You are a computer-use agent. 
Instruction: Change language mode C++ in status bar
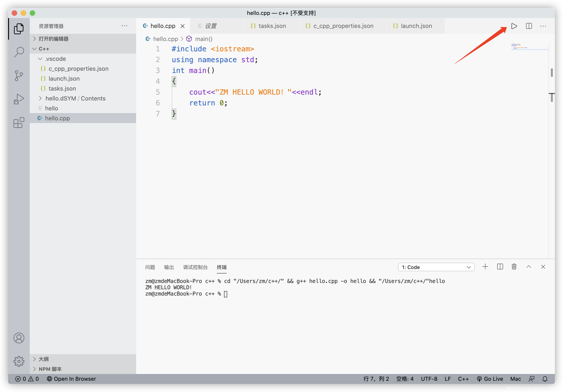tap(463, 379)
